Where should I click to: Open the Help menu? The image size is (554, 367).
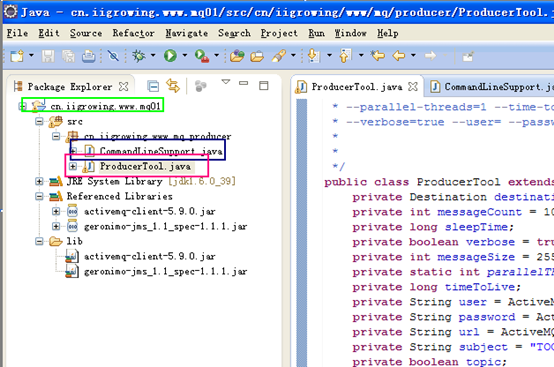coord(388,33)
